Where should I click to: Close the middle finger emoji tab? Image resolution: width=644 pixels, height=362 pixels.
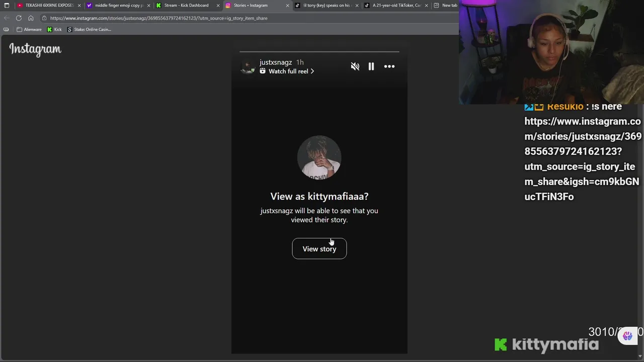pos(148,6)
